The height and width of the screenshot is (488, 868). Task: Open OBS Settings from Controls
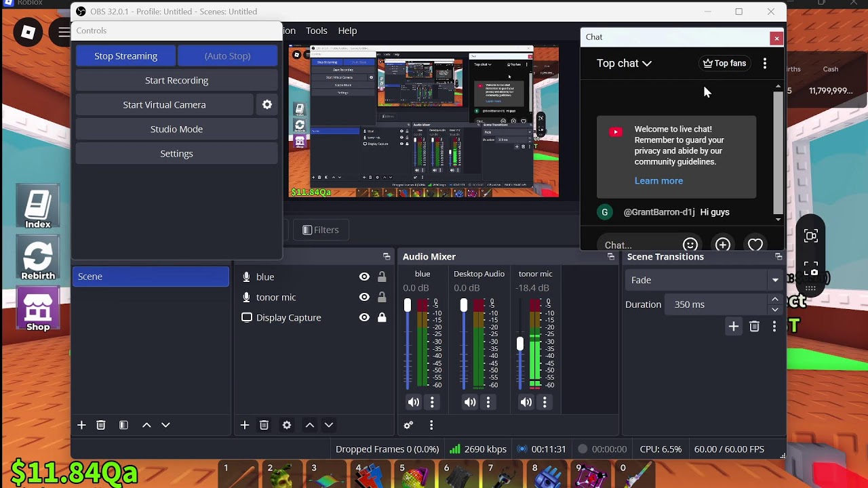click(176, 153)
